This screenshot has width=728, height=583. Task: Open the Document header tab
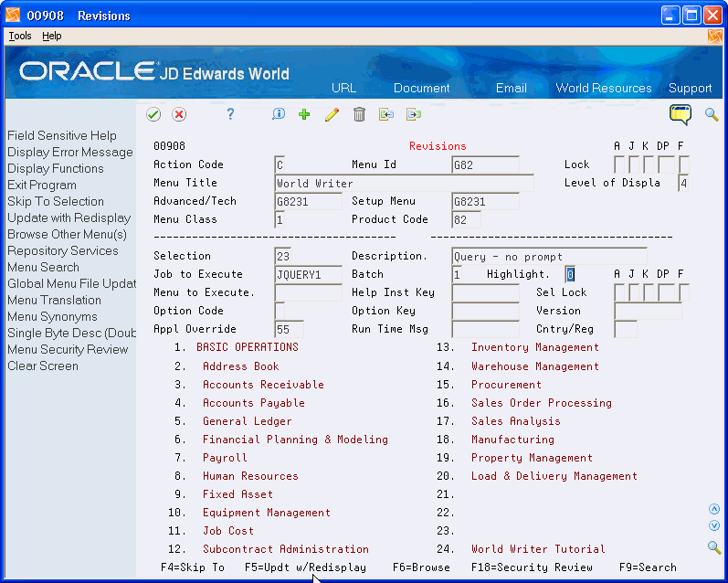tap(422, 89)
